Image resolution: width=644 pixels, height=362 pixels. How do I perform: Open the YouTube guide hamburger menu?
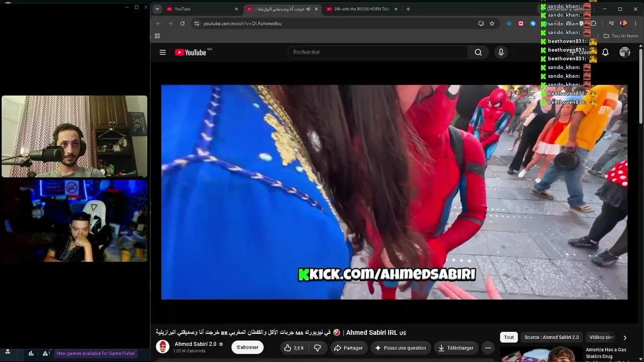tap(163, 52)
